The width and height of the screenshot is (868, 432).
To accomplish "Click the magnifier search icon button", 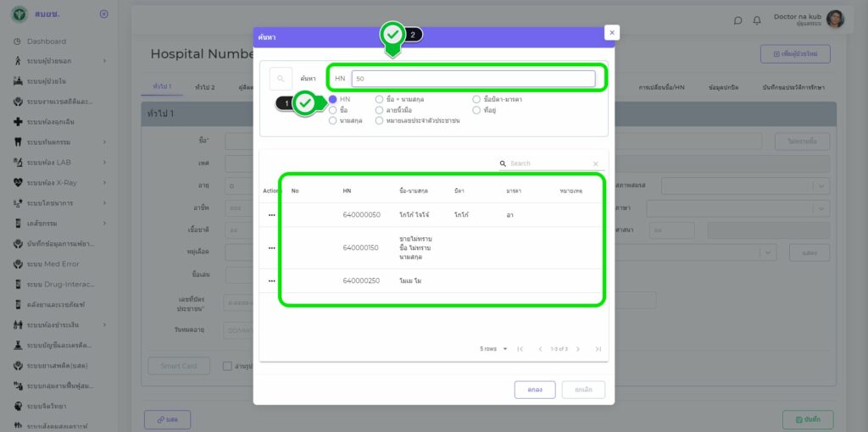I will tap(281, 79).
